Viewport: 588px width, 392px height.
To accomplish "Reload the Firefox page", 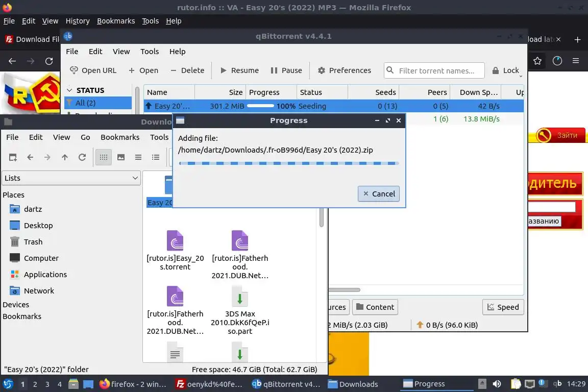I will coord(49,61).
